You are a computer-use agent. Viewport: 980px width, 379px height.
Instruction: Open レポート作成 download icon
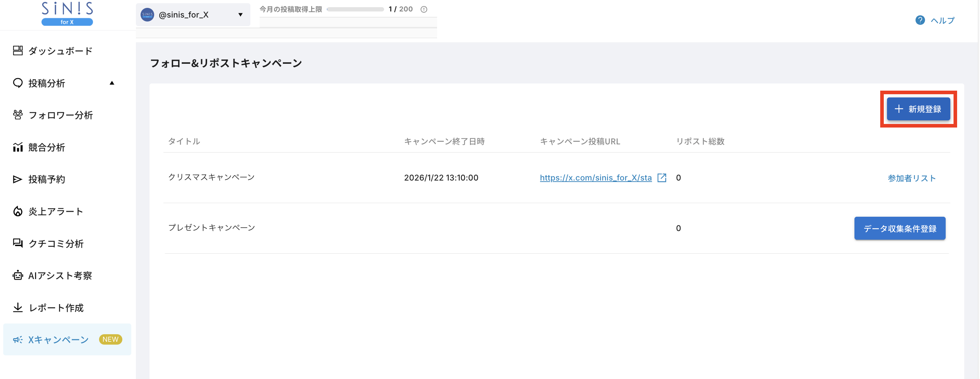(x=18, y=308)
